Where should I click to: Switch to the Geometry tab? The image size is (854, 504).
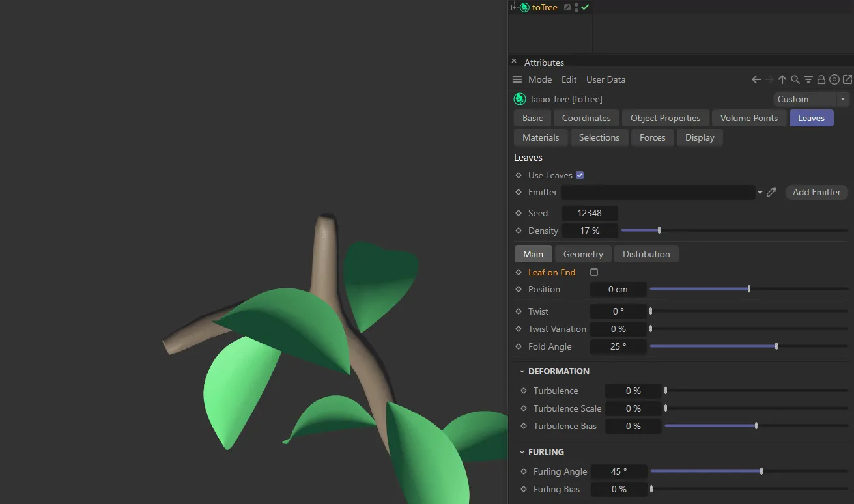tap(583, 254)
